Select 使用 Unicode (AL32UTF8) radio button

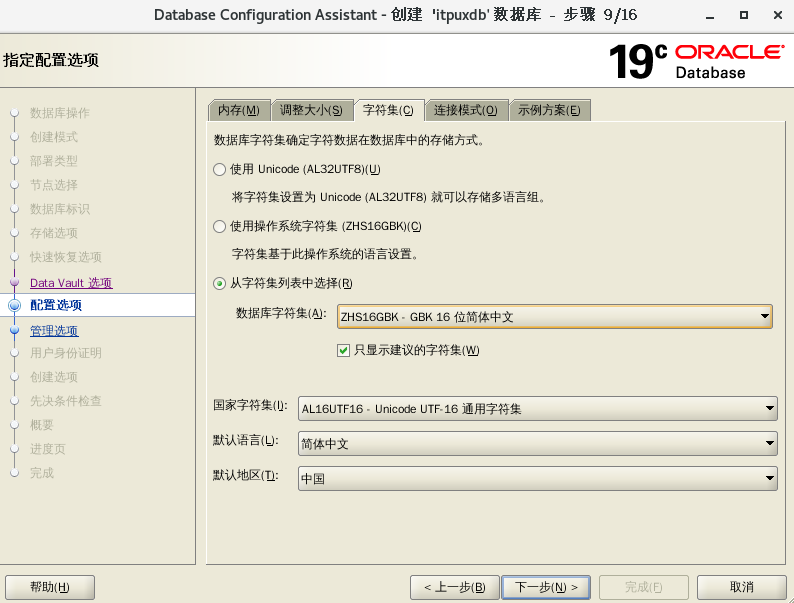click(219, 169)
